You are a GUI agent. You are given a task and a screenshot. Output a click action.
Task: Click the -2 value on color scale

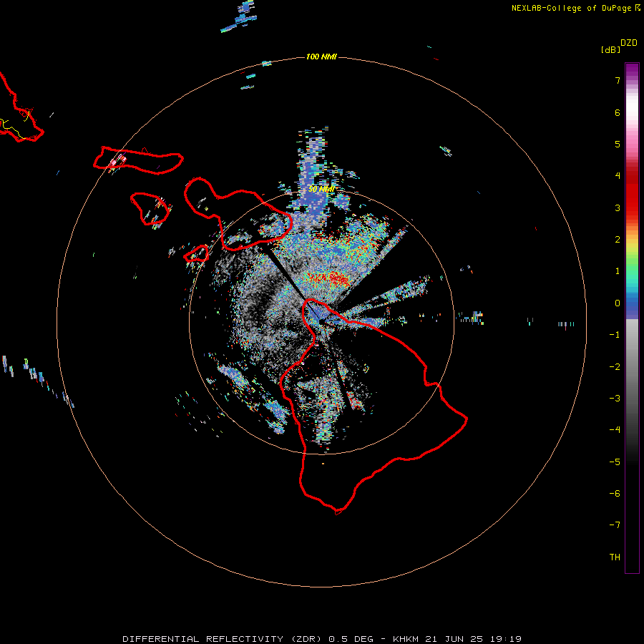click(x=615, y=367)
